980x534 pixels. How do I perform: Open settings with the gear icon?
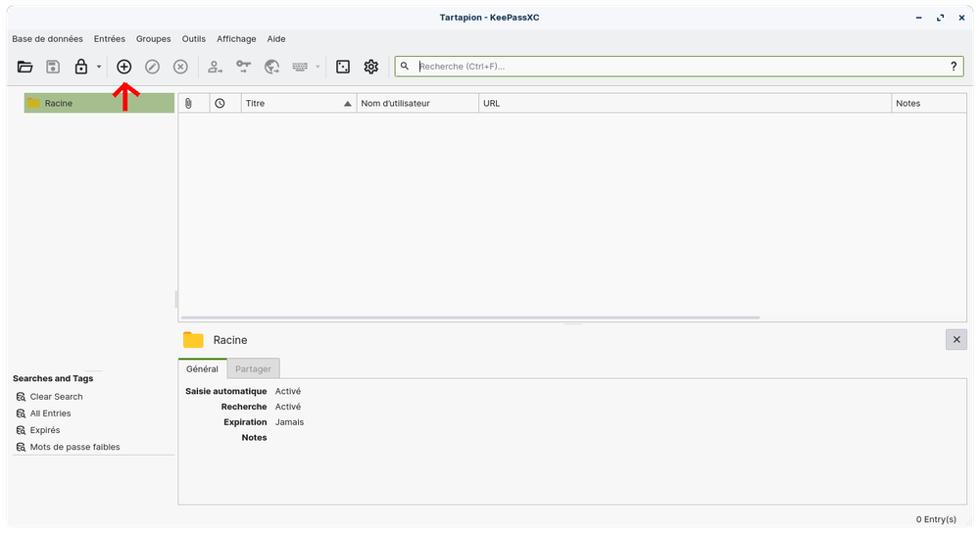tap(371, 67)
